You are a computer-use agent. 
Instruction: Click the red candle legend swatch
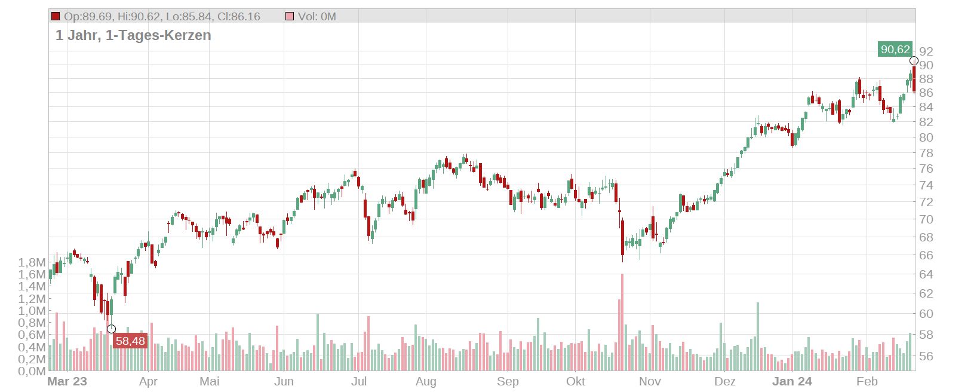pyautogui.click(x=56, y=17)
